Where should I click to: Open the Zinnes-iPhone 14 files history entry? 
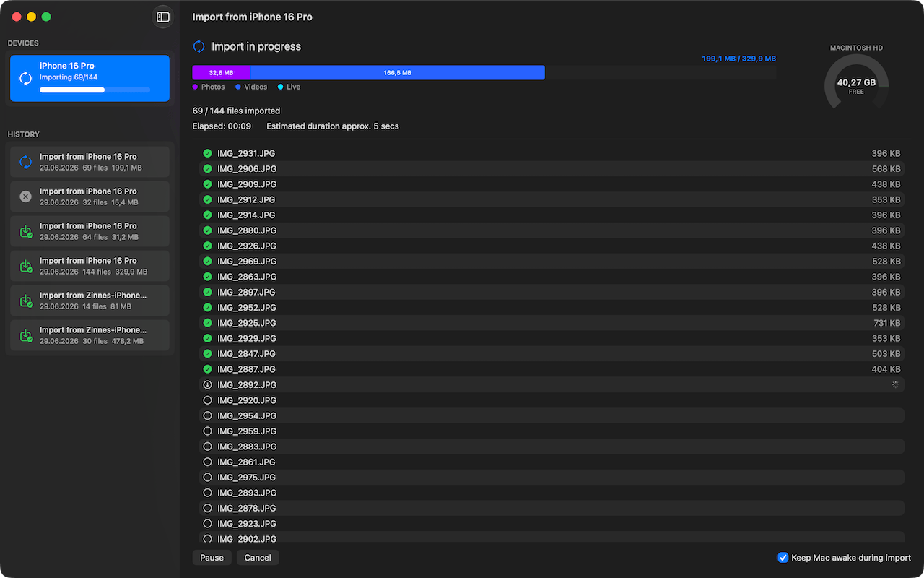click(x=90, y=301)
